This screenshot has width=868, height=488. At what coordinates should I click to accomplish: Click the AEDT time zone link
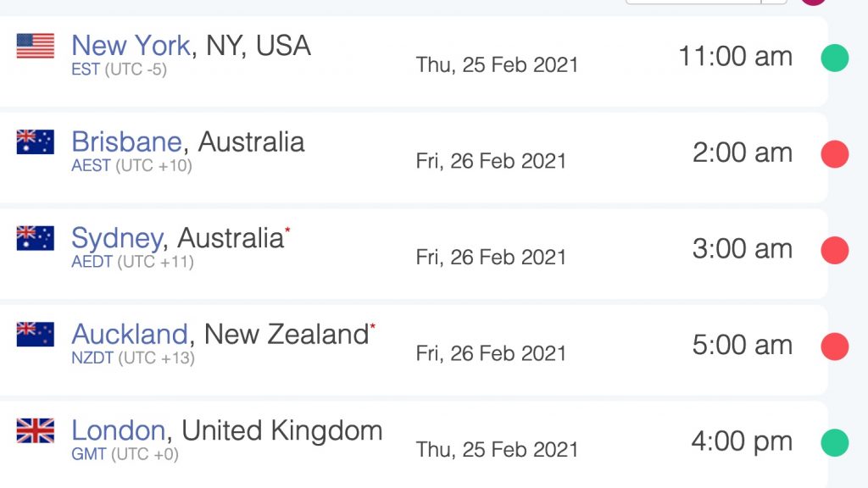pos(92,262)
